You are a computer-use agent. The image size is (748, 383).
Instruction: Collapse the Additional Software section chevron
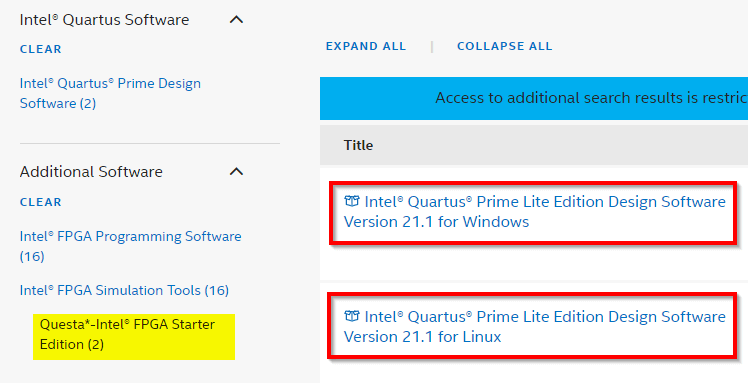click(237, 171)
